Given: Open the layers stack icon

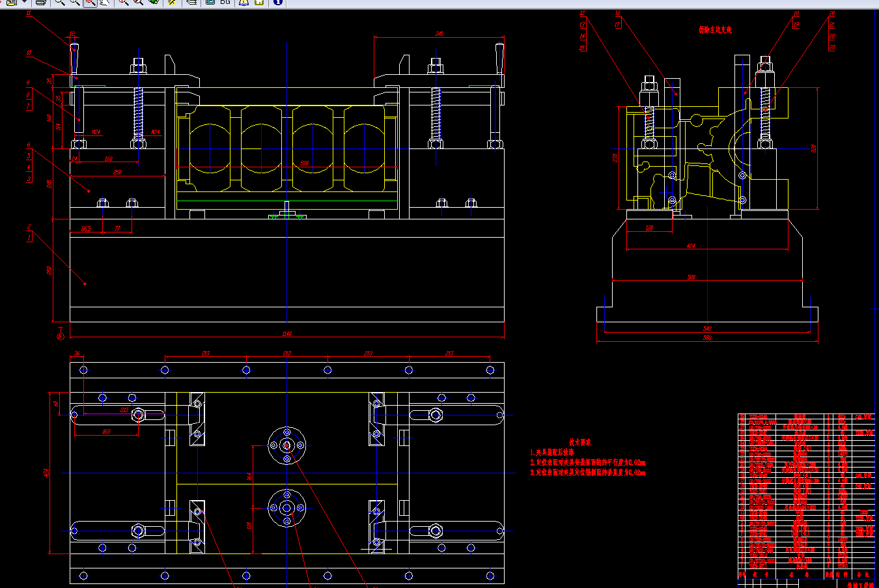Looking at the screenshot, I should coord(191,3).
